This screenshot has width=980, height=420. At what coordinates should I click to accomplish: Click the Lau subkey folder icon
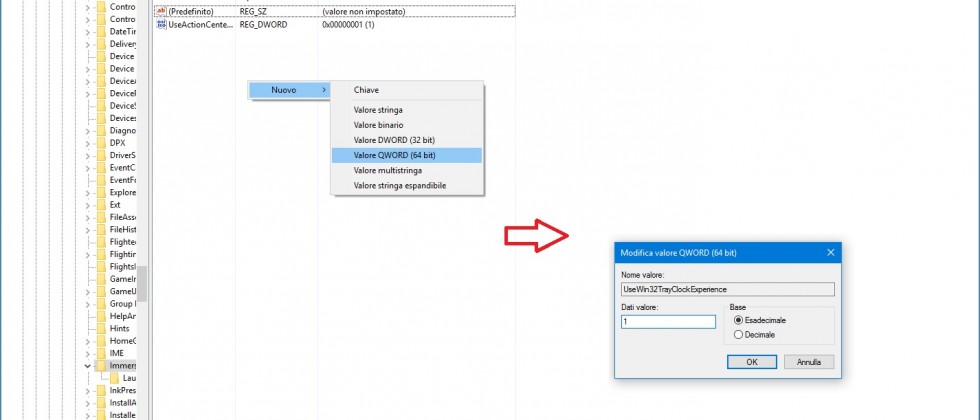tap(114, 378)
